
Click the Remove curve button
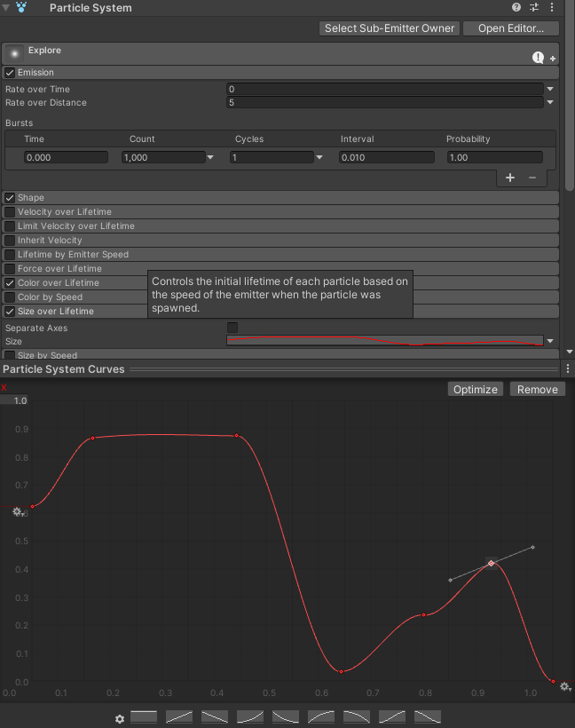coord(538,389)
